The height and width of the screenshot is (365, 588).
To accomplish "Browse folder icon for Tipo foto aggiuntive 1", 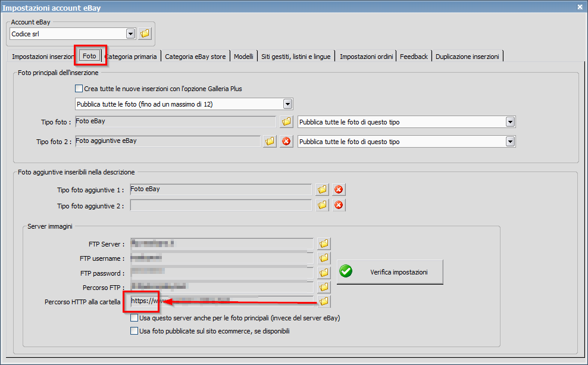I will [322, 189].
